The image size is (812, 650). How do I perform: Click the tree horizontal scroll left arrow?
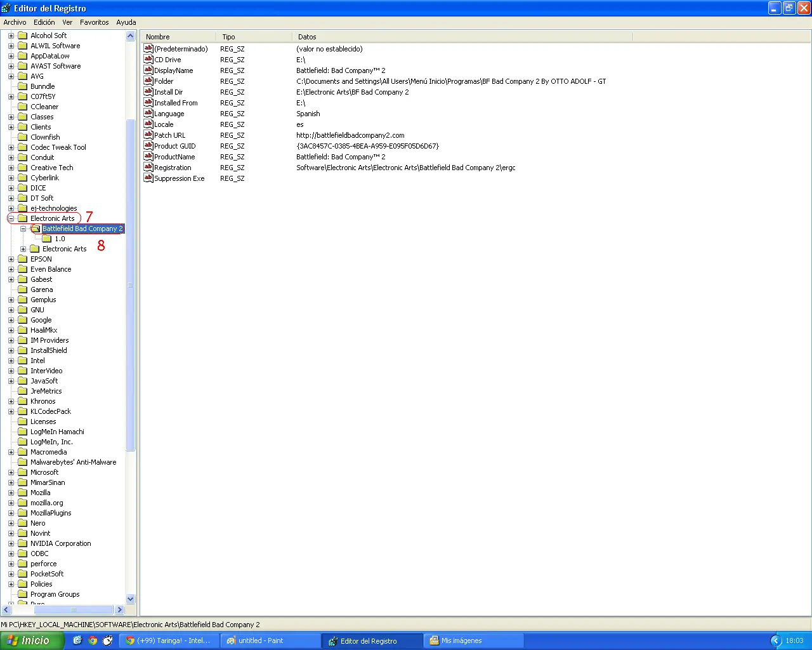coord(6,609)
